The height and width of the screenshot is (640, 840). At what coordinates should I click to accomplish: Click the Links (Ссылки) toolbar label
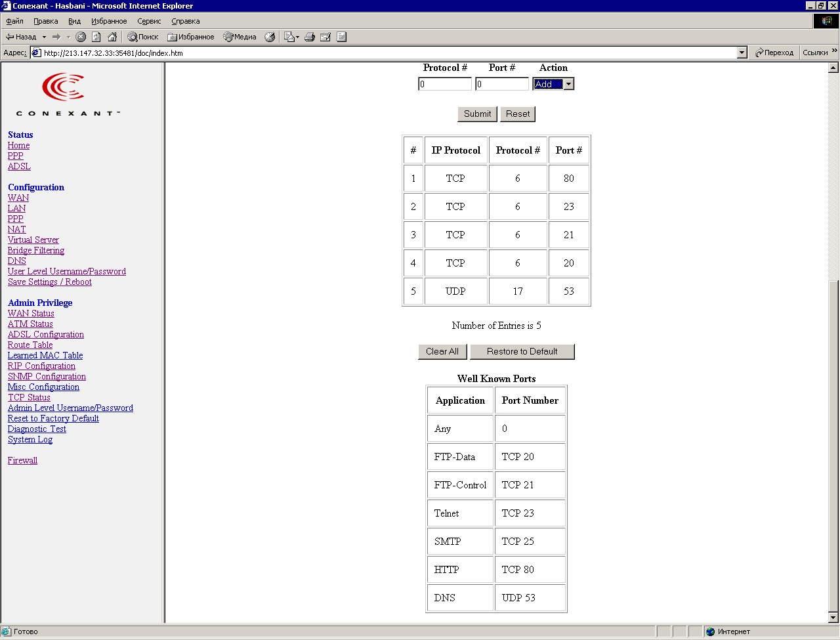click(x=815, y=53)
